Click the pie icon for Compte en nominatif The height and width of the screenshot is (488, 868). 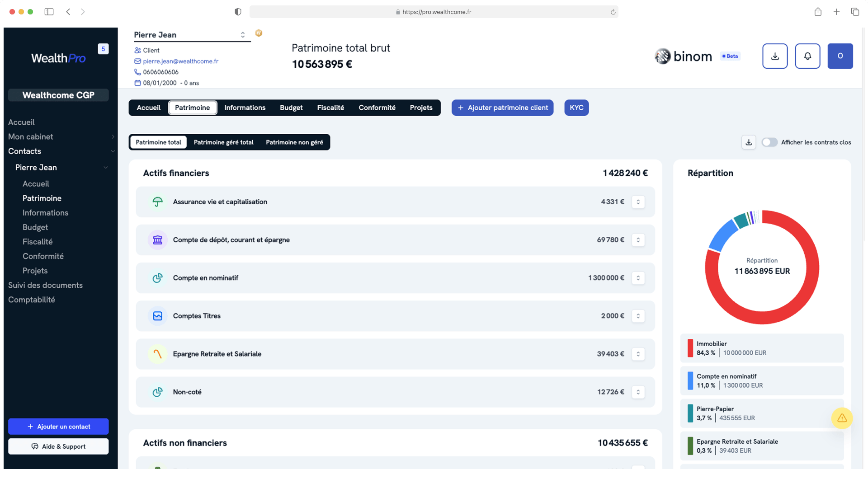pos(157,278)
